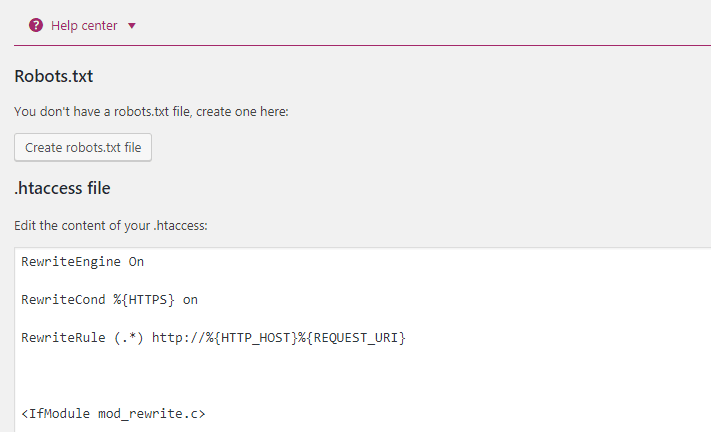Click the %{REQUEST_URI} variable in the editor
The width and height of the screenshot is (711, 432).
[351, 338]
